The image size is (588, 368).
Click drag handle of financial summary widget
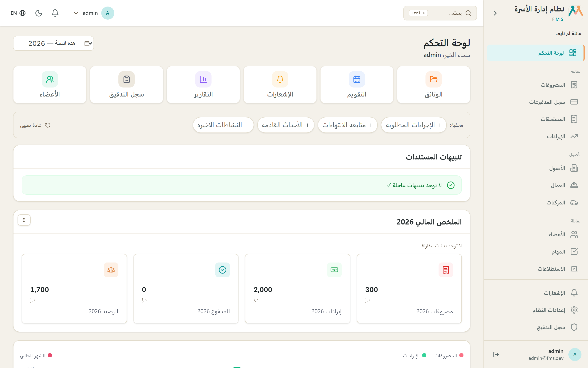coord(24,220)
